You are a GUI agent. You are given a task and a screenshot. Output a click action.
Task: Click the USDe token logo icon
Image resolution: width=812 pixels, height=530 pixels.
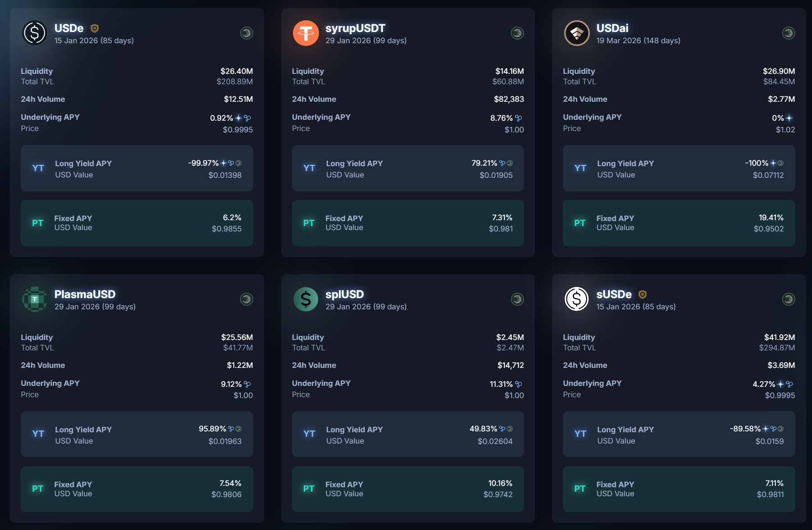(33, 32)
